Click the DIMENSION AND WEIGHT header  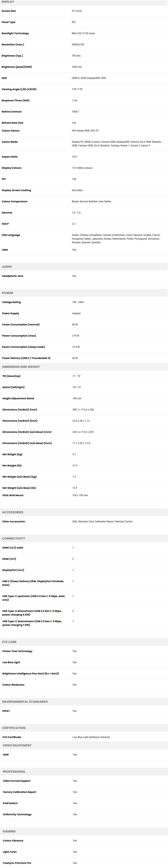click(x=21, y=367)
